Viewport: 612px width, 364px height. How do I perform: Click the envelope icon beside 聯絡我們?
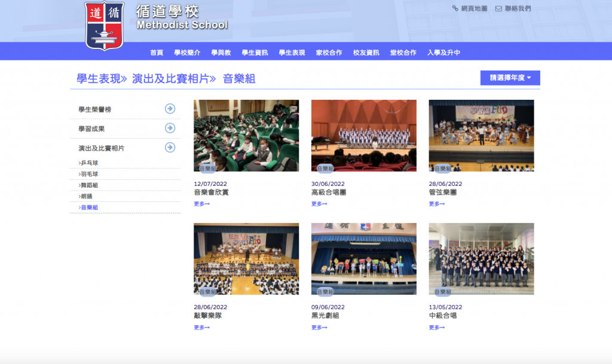[498, 8]
